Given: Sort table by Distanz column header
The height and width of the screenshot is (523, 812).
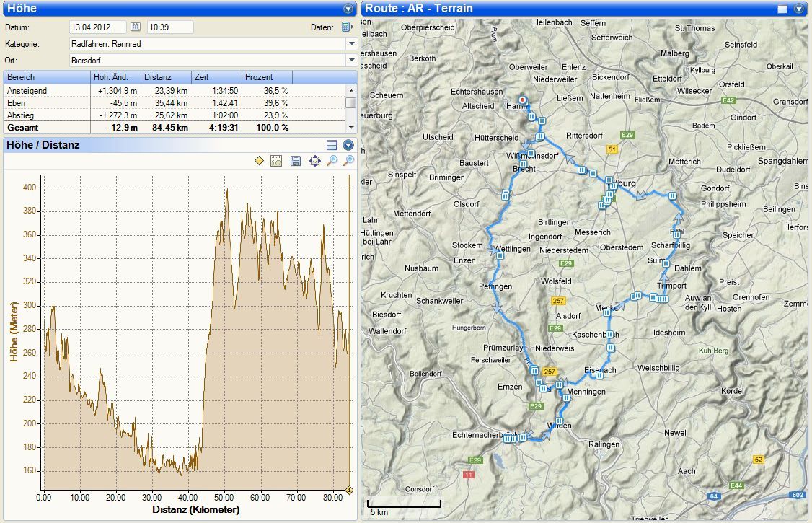Looking at the screenshot, I should [166, 77].
